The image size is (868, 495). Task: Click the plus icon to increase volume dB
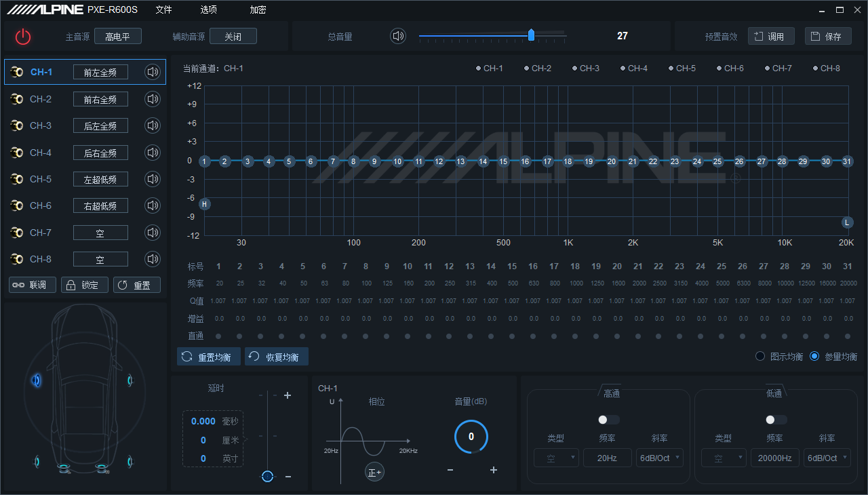[x=494, y=470]
